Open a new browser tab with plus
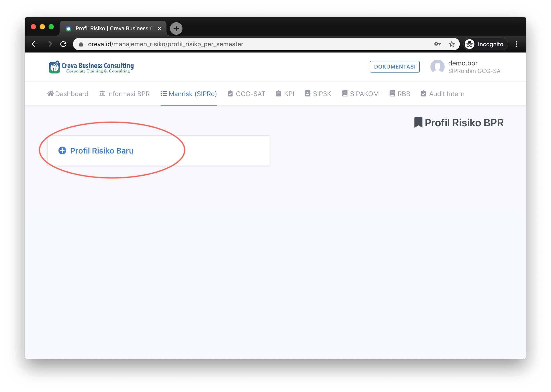Image resolution: width=551 pixels, height=392 pixels. 176,28
